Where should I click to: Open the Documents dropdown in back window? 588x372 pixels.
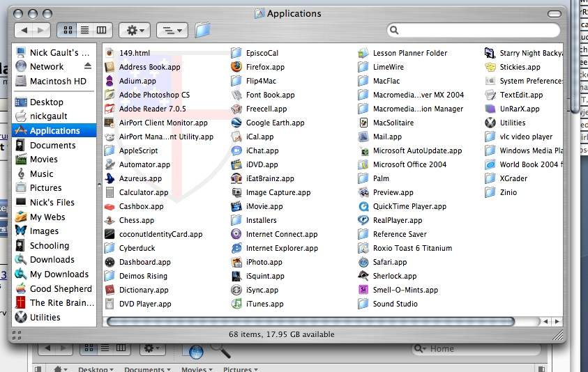click(147, 369)
